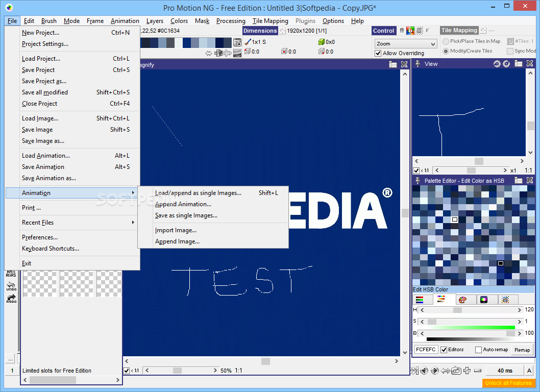Image resolution: width=540 pixels, height=392 pixels.
Task: Click the Remap button
Action: coord(522,350)
